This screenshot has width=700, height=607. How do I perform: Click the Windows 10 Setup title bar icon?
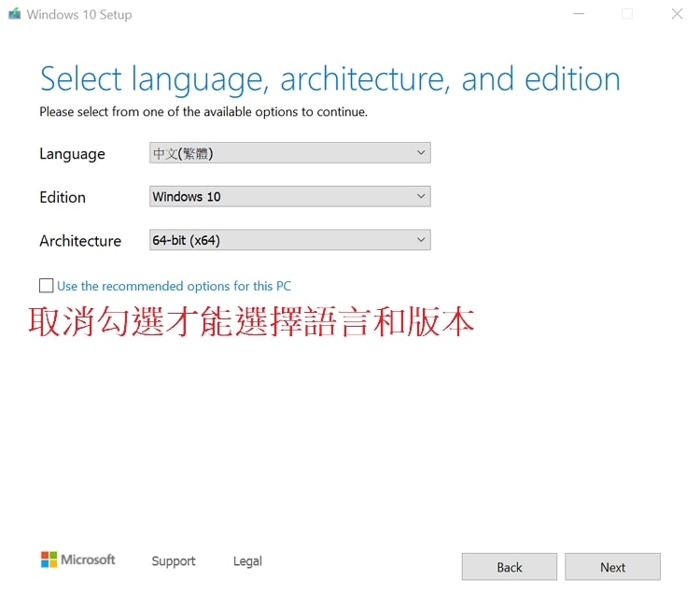point(15,14)
